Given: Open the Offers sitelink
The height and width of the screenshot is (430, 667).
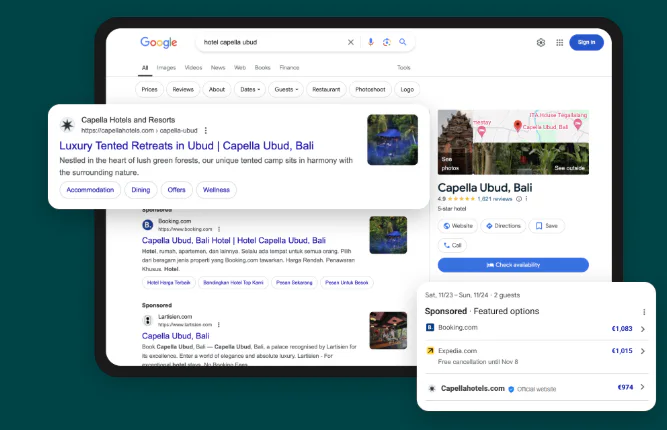Looking at the screenshot, I should (x=177, y=190).
